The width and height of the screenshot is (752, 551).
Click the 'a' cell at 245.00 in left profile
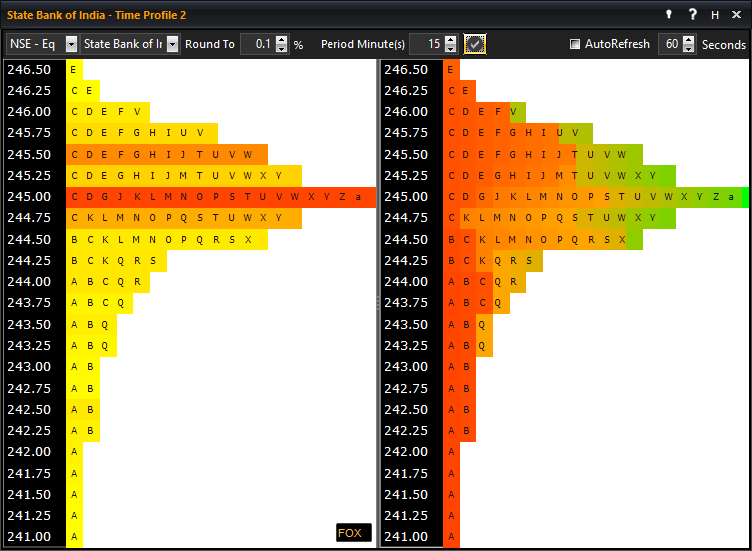pos(358,197)
